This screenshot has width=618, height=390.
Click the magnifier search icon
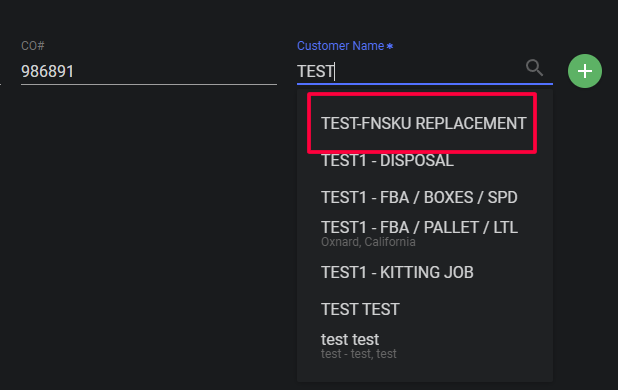point(534,68)
